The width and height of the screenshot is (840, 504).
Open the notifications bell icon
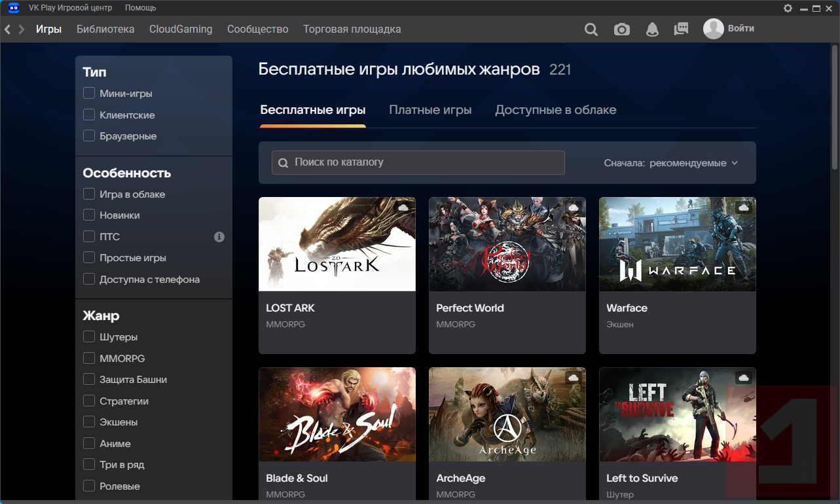pos(652,29)
